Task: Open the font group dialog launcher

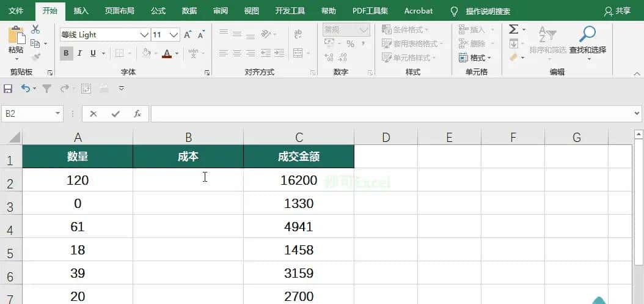Action: 207,72
